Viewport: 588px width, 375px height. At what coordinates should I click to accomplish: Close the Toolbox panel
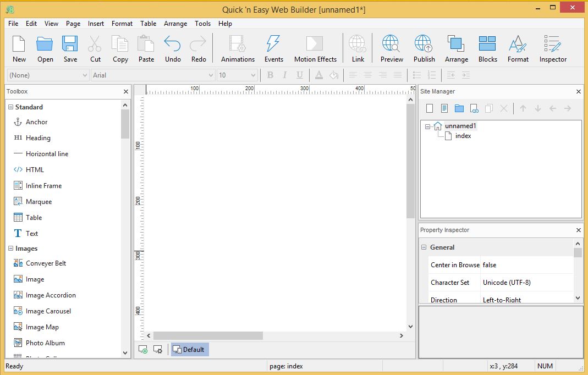coord(125,91)
